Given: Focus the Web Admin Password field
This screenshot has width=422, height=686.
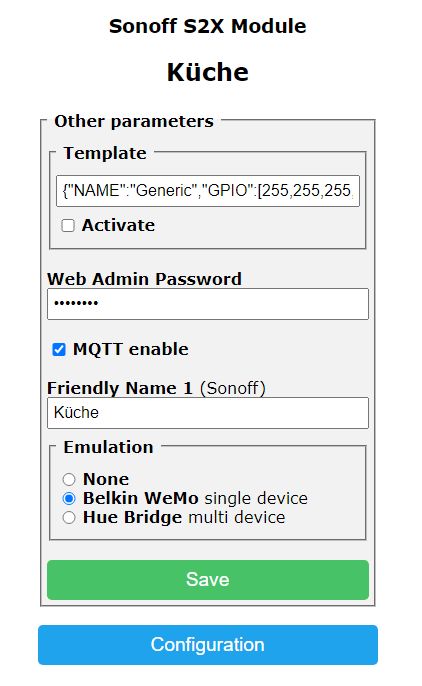Looking at the screenshot, I should [208, 304].
